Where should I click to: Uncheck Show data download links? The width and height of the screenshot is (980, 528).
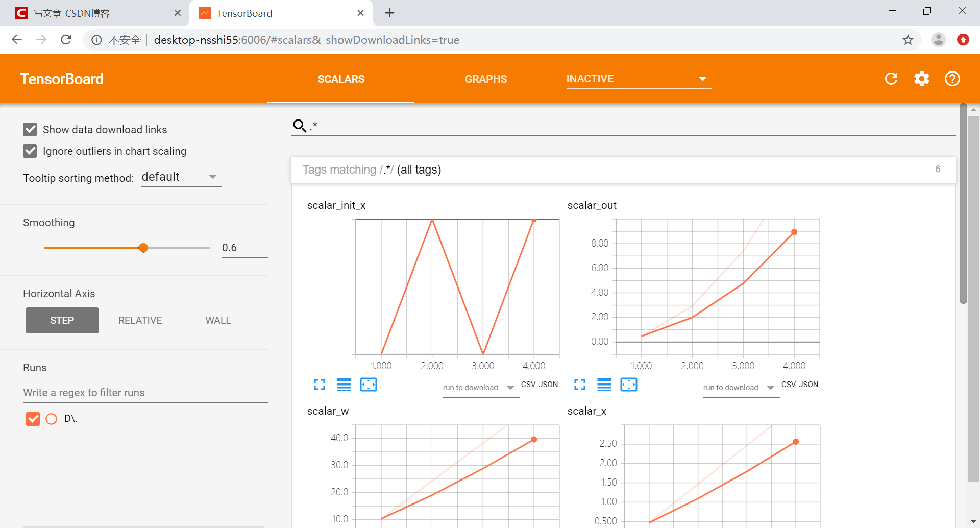coord(30,129)
